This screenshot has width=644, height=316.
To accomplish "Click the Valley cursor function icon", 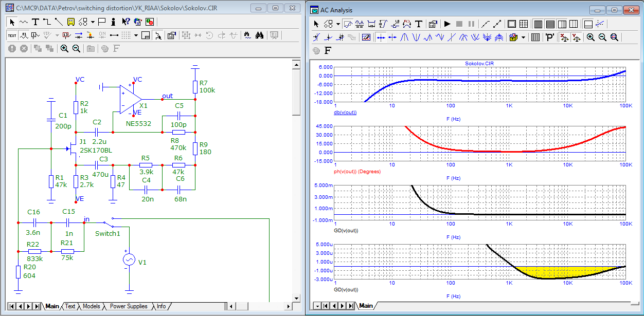I will click(416, 38).
